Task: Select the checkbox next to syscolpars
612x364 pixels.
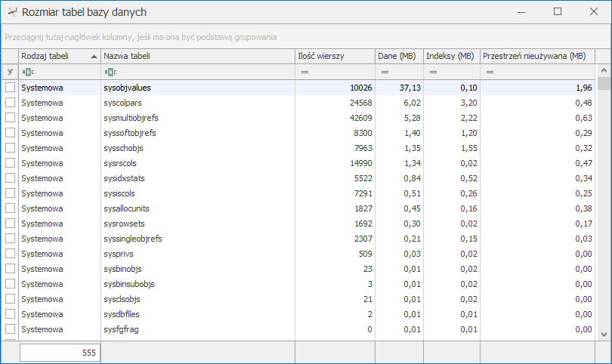Action: pyautogui.click(x=10, y=103)
